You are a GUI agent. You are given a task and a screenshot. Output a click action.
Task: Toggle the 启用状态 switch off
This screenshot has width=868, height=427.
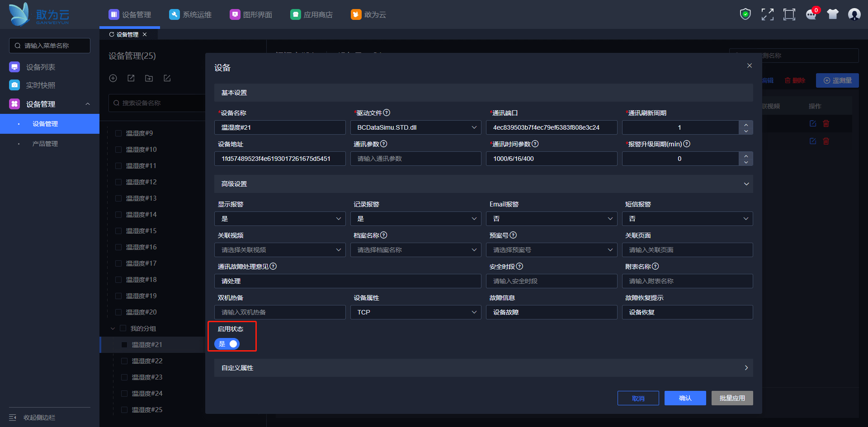point(227,344)
